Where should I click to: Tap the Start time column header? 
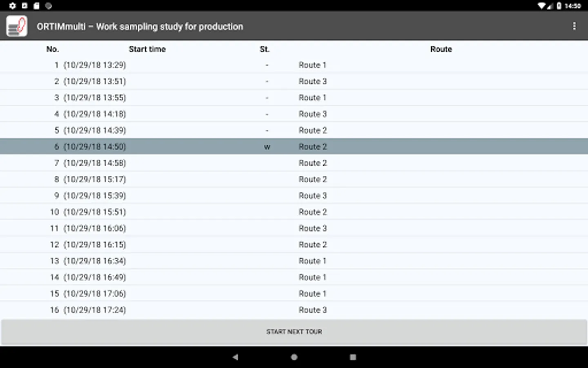[147, 49]
